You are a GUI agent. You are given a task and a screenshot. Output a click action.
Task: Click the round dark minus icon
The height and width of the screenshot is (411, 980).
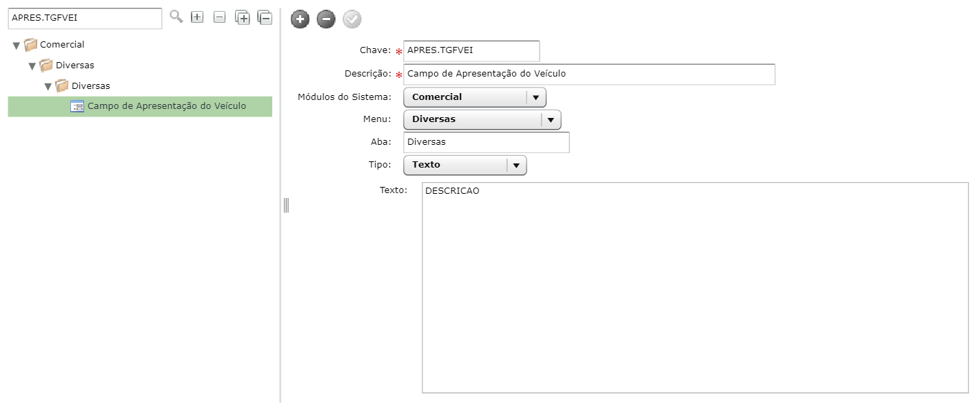point(326,19)
